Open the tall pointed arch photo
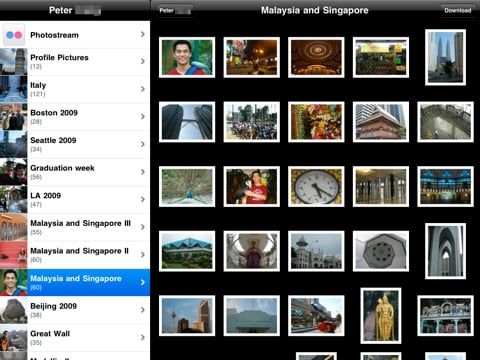This screenshot has height=360, width=480. coord(445,251)
